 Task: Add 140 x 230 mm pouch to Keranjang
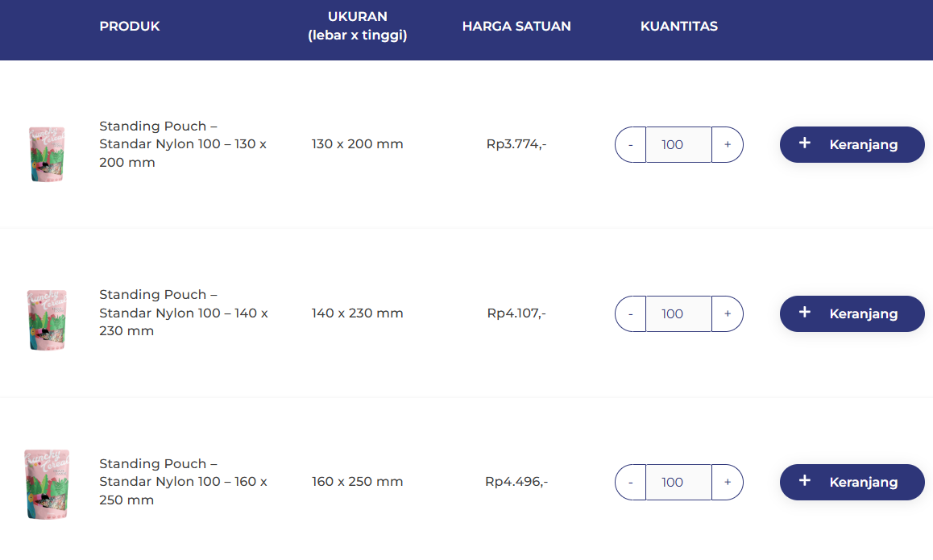point(852,313)
